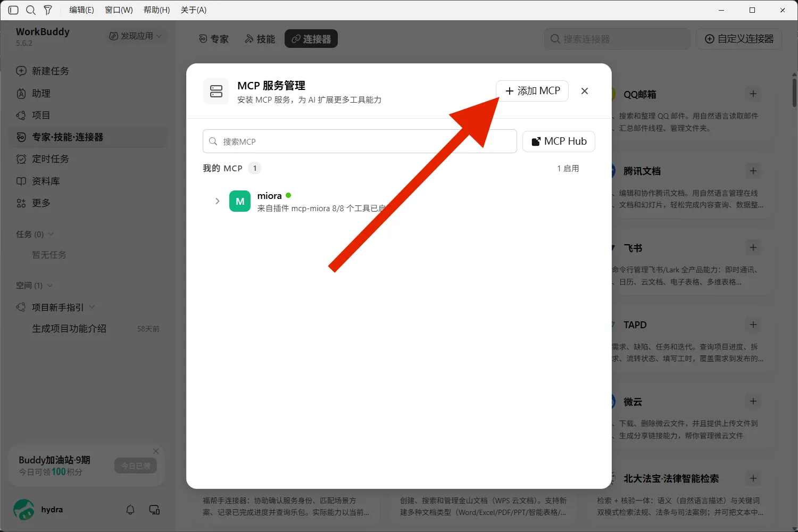Expand the miora MCP entry chevron
Viewport: 798px width, 532px height.
tap(217, 201)
